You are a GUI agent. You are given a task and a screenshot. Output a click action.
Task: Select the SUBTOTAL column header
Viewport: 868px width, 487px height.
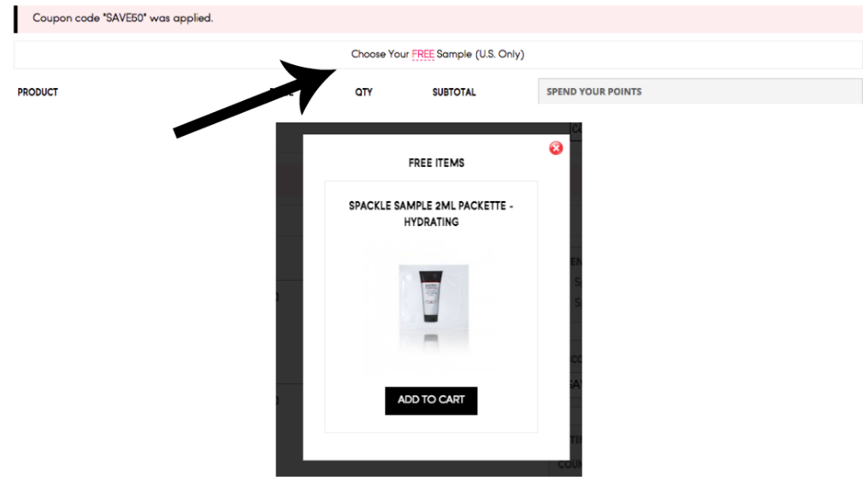[x=454, y=92]
